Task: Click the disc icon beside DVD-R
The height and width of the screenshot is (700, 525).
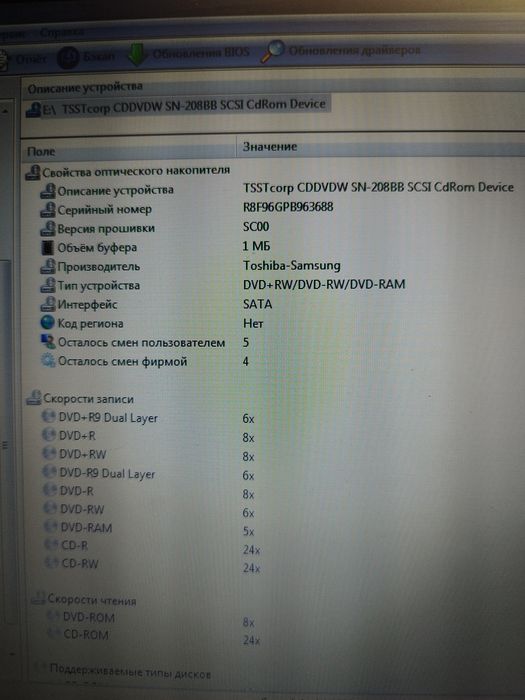Action: 50,490
